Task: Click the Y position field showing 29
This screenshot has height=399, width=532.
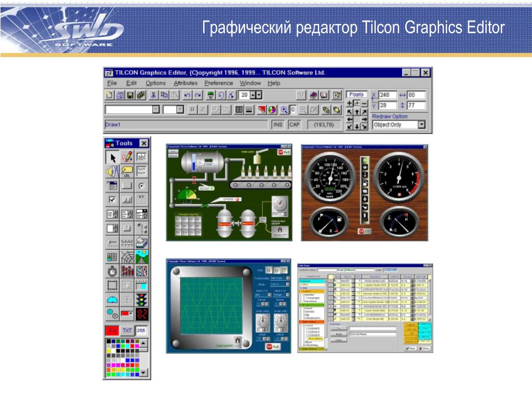Action: [388, 105]
